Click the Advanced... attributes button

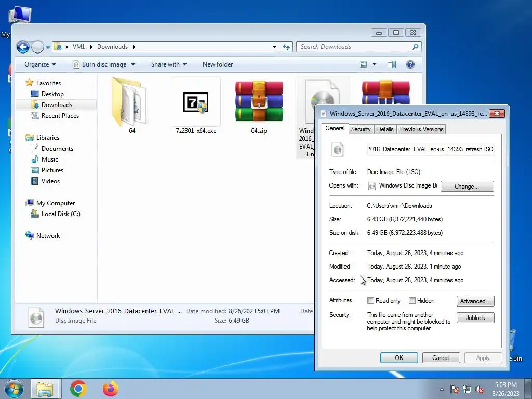tap(475, 301)
